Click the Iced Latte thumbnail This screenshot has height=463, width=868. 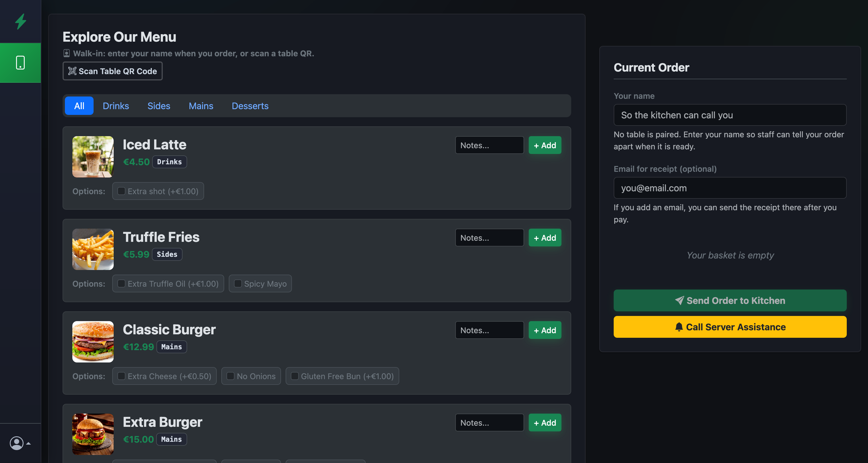[x=93, y=157]
